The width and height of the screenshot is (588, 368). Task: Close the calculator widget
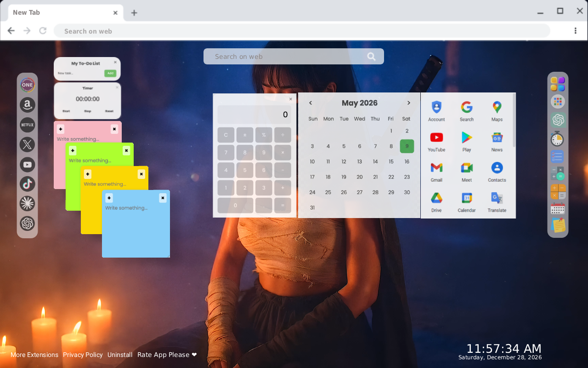tap(290, 99)
